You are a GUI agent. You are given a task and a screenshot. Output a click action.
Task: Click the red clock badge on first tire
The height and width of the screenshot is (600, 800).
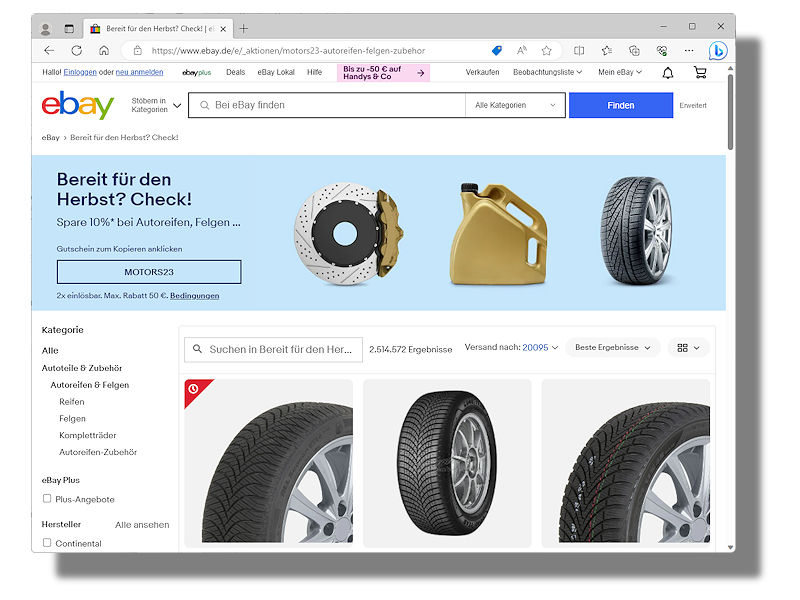pos(193,389)
